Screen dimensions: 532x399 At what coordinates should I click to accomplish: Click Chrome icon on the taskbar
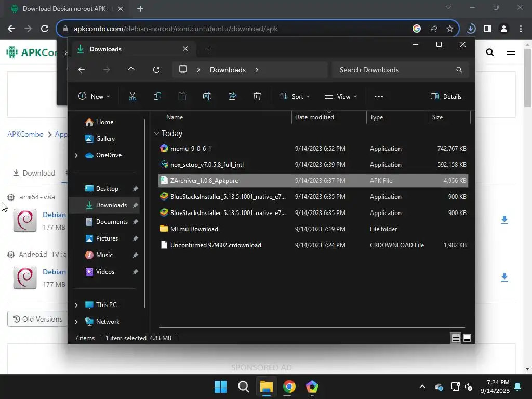coord(289,387)
